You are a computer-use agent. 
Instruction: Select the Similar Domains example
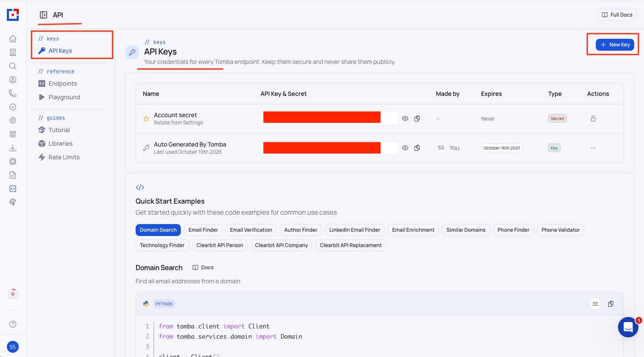[466, 230]
